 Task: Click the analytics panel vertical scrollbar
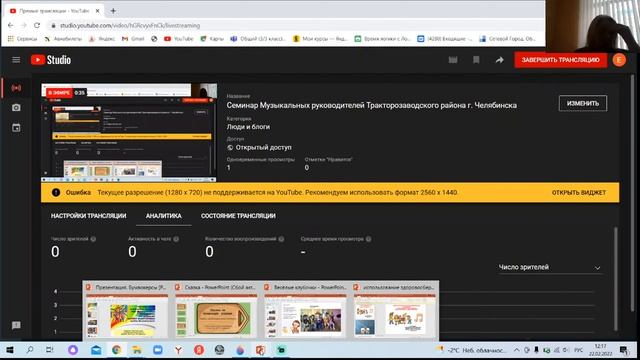pyautogui.click(x=616, y=279)
